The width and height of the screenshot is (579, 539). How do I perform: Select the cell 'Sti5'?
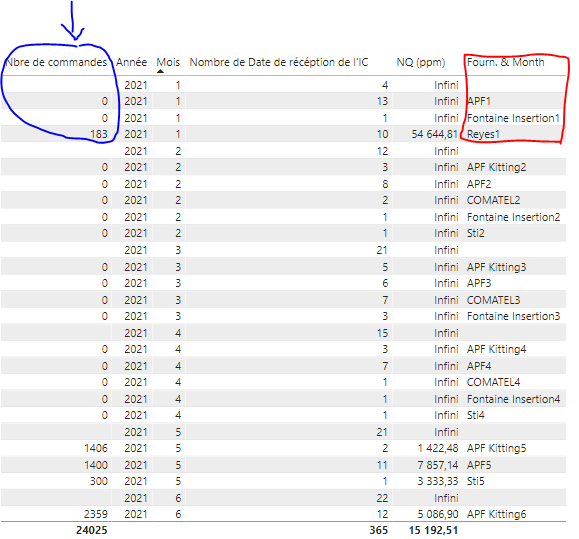pos(476,481)
